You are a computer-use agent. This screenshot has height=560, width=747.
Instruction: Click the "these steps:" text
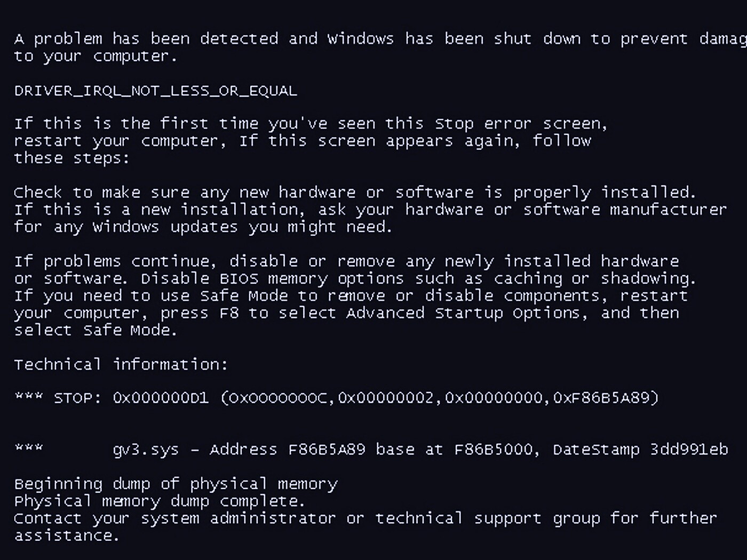click(71, 158)
